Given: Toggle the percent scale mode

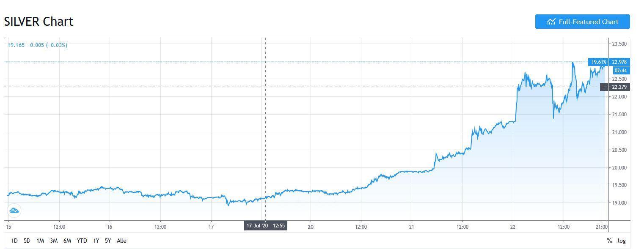Looking at the screenshot, I should click(609, 241).
